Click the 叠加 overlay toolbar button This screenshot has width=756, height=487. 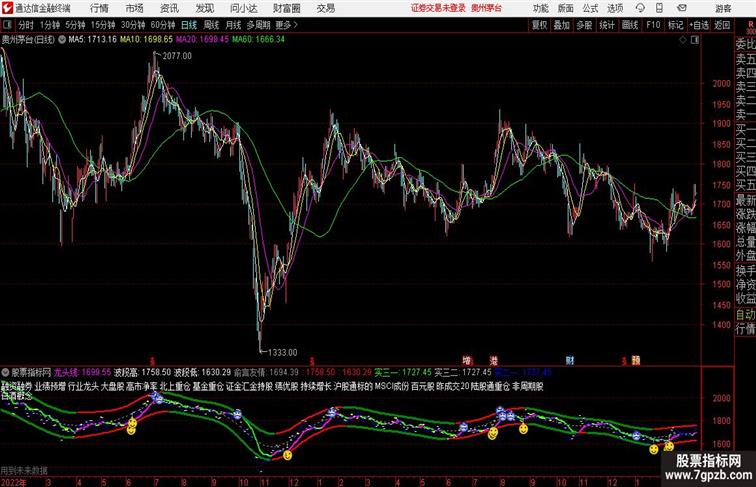[562, 25]
